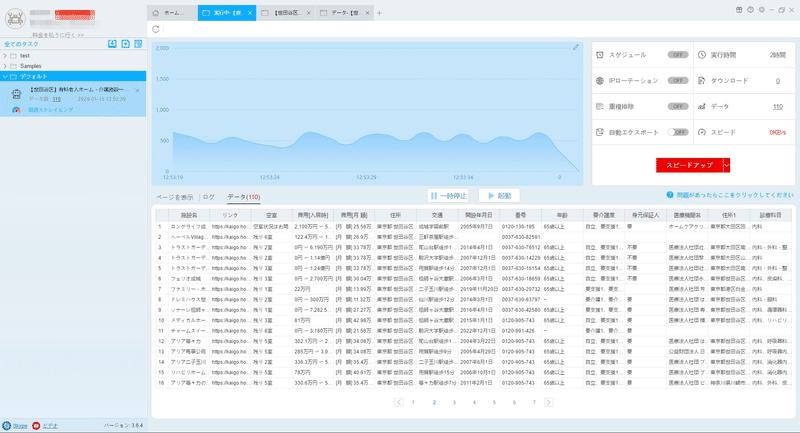Screen dimensions: 800x433
Task: Switch to the ログ tab
Action: click(x=209, y=197)
